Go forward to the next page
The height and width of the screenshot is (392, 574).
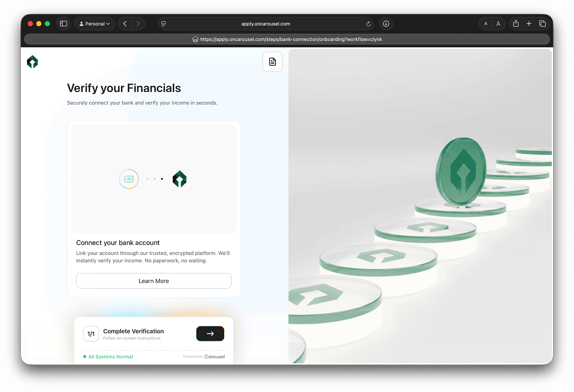coord(138,24)
